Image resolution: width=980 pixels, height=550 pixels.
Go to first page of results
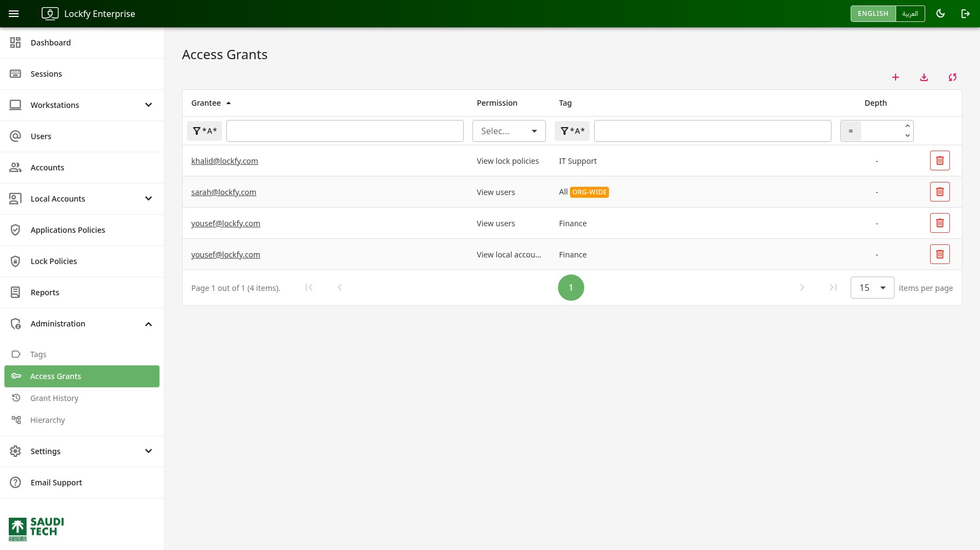pyautogui.click(x=309, y=288)
